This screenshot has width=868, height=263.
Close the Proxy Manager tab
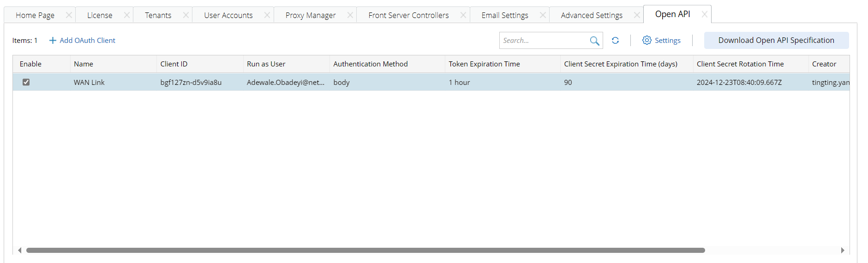click(x=350, y=15)
